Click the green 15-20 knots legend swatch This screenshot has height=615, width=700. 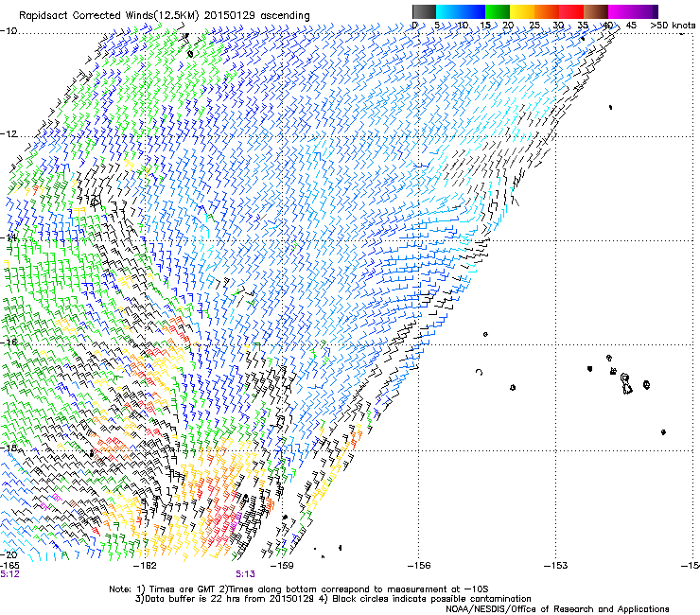498,11
